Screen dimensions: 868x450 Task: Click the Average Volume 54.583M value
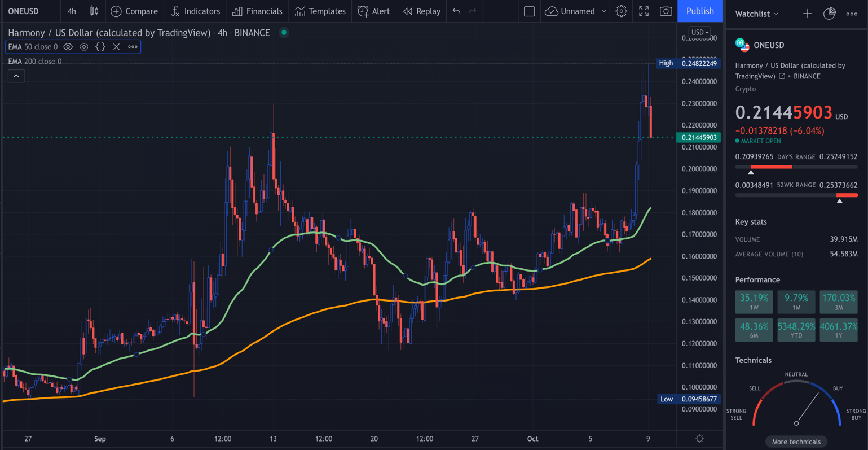click(844, 254)
